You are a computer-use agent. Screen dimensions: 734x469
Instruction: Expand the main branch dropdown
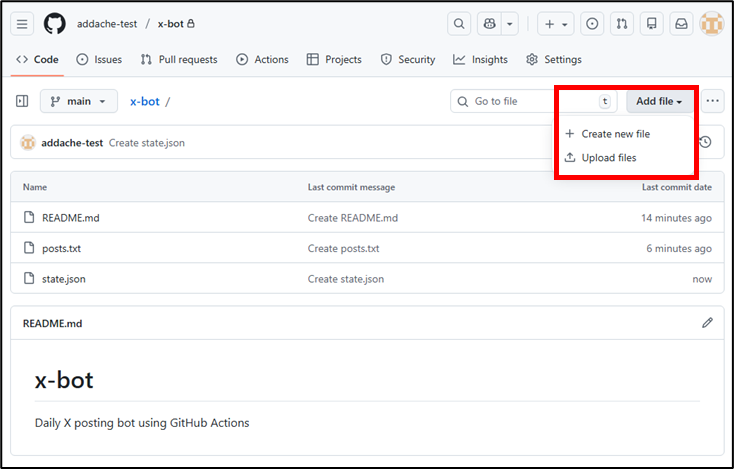click(x=78, y=101)
